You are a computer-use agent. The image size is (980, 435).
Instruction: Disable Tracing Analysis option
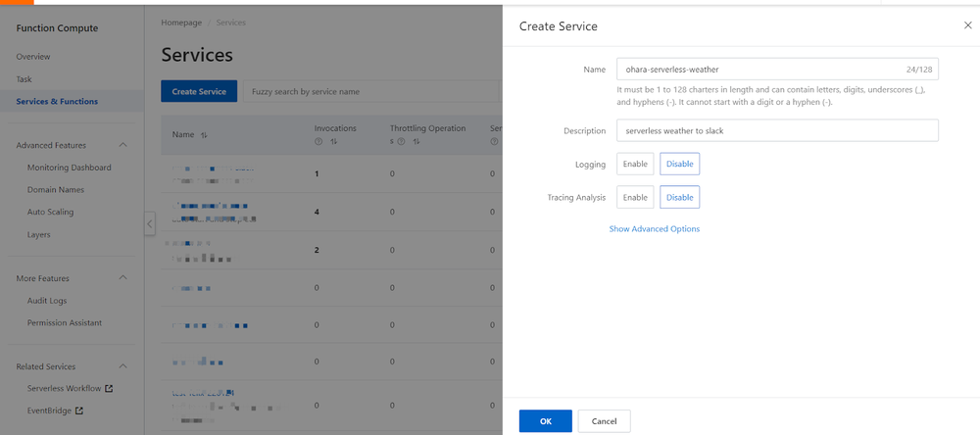pyautogui.click(x=679, y=197)
